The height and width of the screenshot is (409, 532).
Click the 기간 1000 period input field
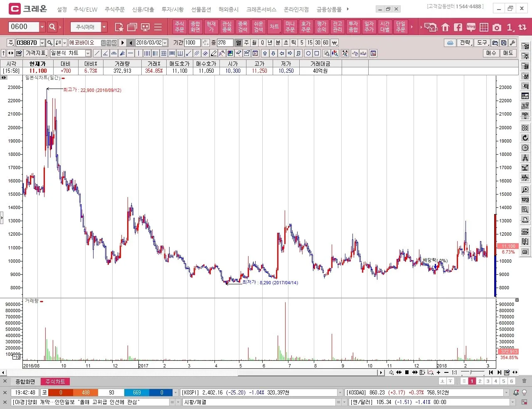[192, 43]
